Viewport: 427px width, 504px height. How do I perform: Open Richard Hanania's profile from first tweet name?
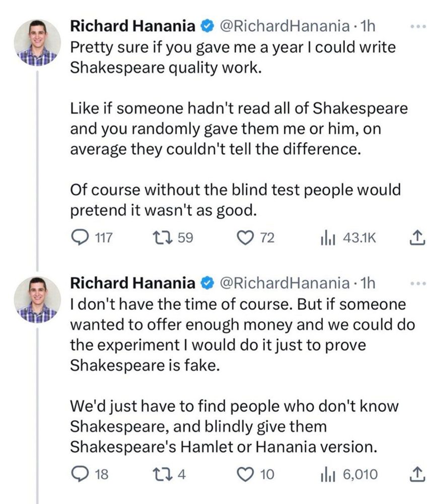click(x=132, y=25)
